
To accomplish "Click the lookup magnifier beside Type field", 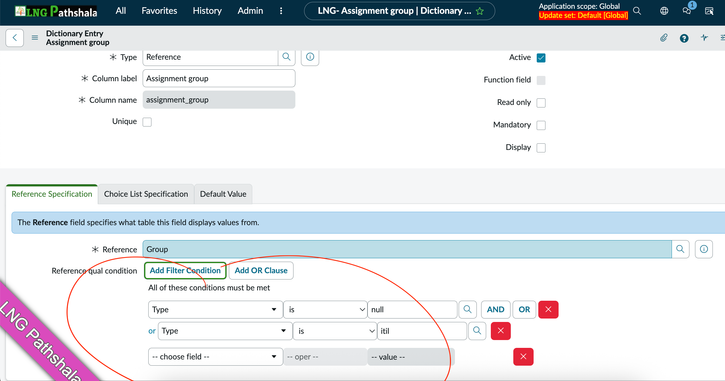I will pyautogui.click(x=287, y=57).
